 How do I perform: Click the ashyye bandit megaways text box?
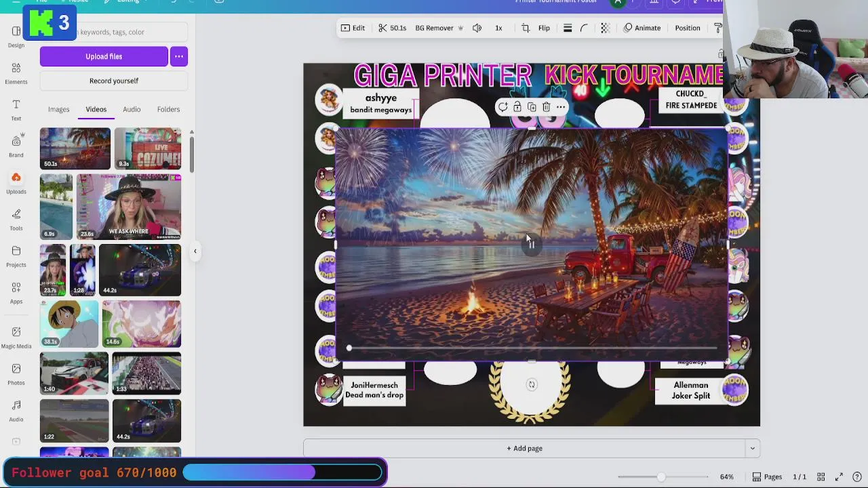pyautogui.click(x=381, y=104)
